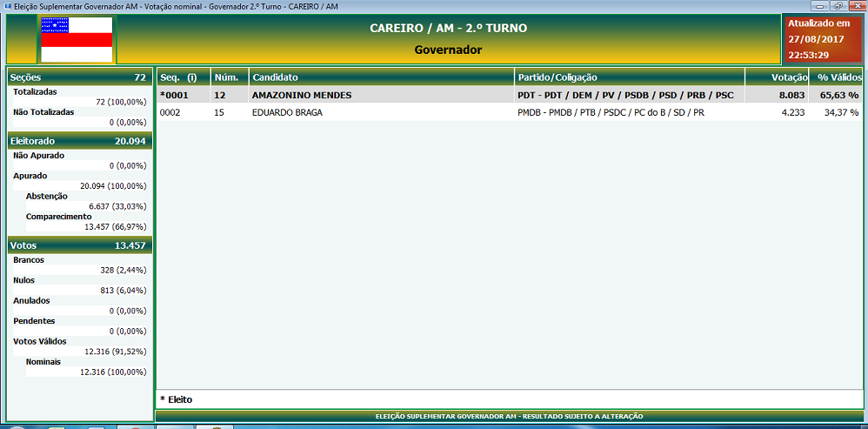Click the restore window button in the title bar

tap(838, 6)
